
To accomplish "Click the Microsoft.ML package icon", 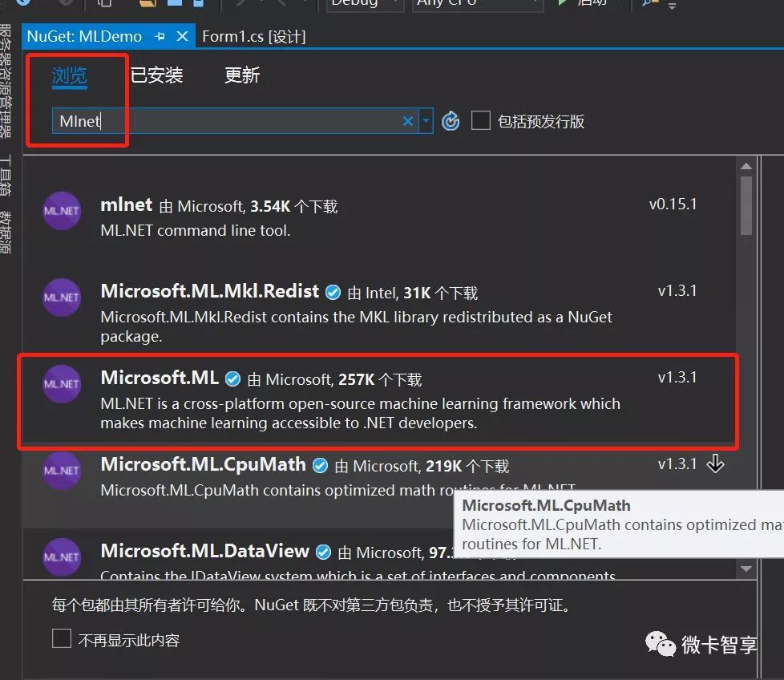I will point(62,384).
